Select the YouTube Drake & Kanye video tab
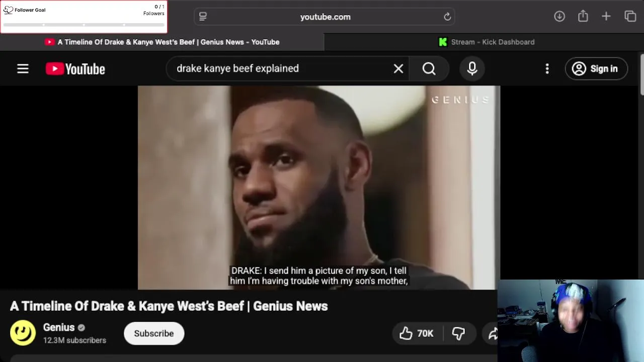 pos(162,42)
